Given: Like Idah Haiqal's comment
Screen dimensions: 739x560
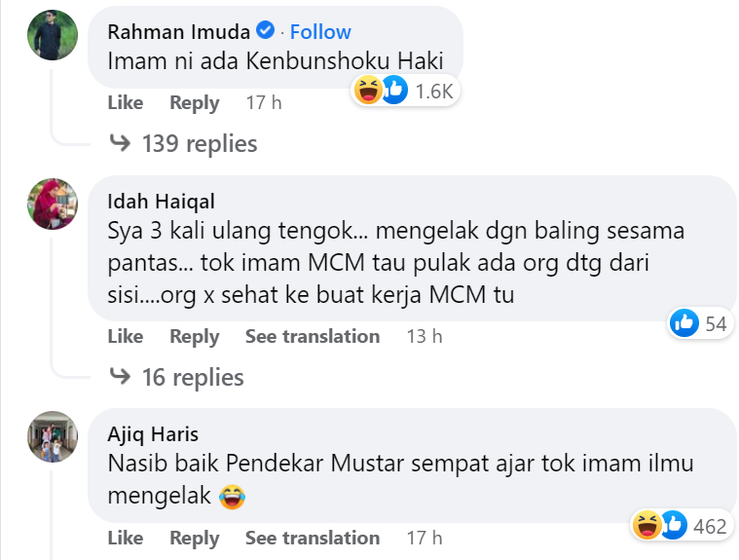Looking at the screenshot, I should click(125, 336).
